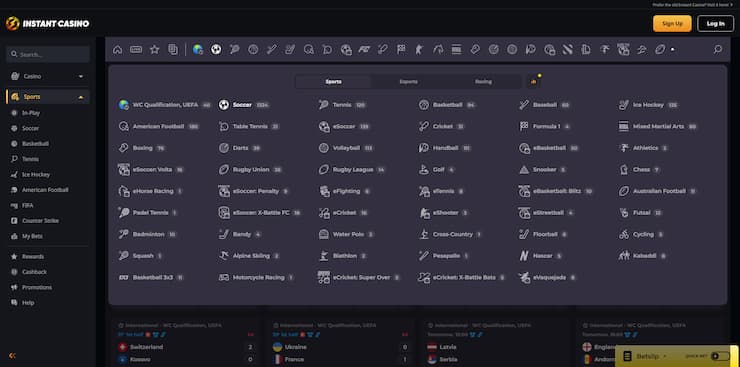Click the Sign Up button
This screenshot has height=367, width=740.
click(672, 24)
